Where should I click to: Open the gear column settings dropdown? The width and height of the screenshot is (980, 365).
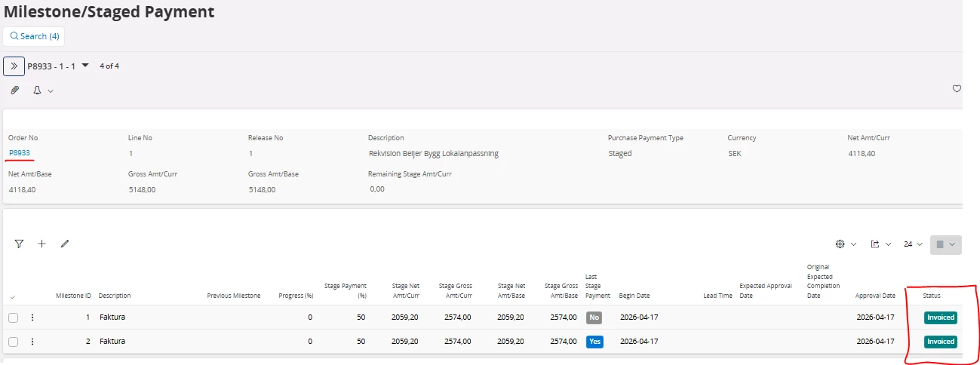846,244
